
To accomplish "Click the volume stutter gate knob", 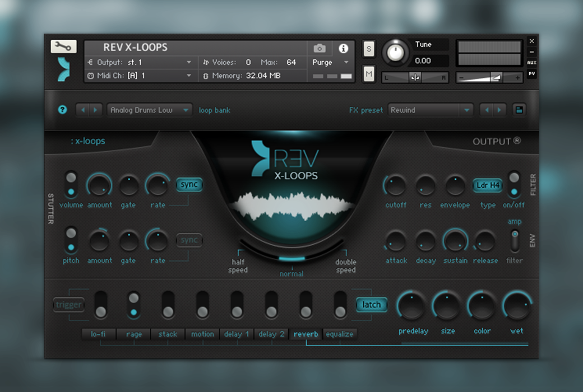I will (128, 185).
